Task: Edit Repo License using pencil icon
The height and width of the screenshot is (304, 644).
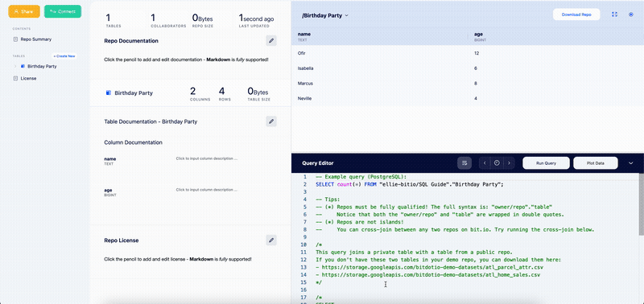Action: click(x=271, y=240)
